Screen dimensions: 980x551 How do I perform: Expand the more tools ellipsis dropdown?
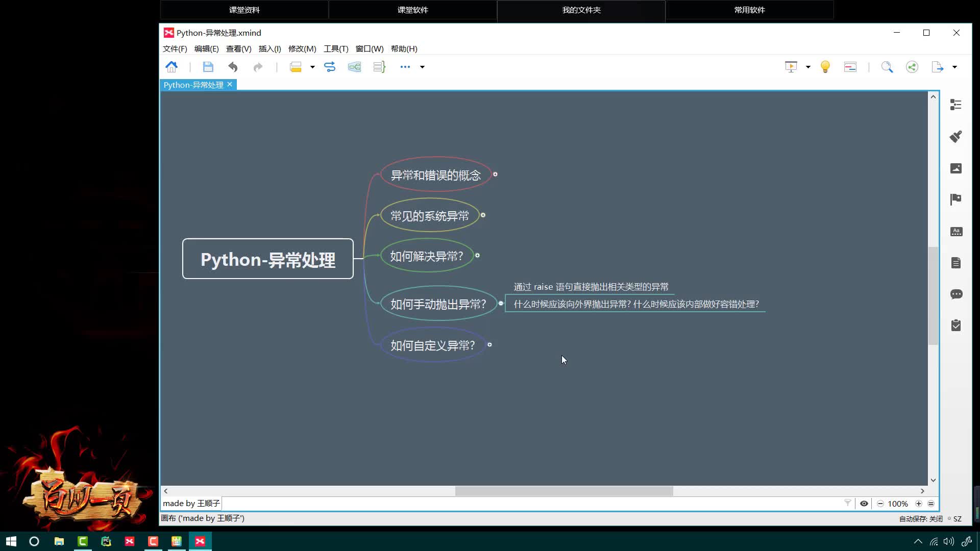(422, 67)
